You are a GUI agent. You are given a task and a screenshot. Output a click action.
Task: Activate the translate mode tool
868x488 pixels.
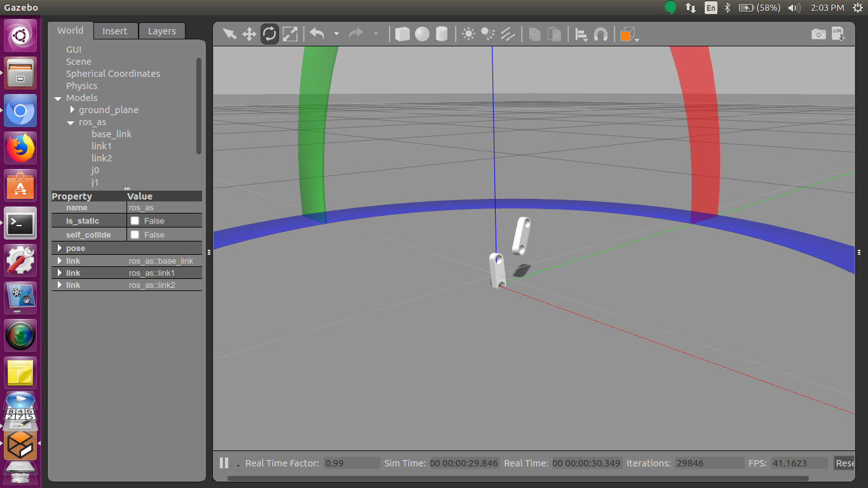(249, 34)
